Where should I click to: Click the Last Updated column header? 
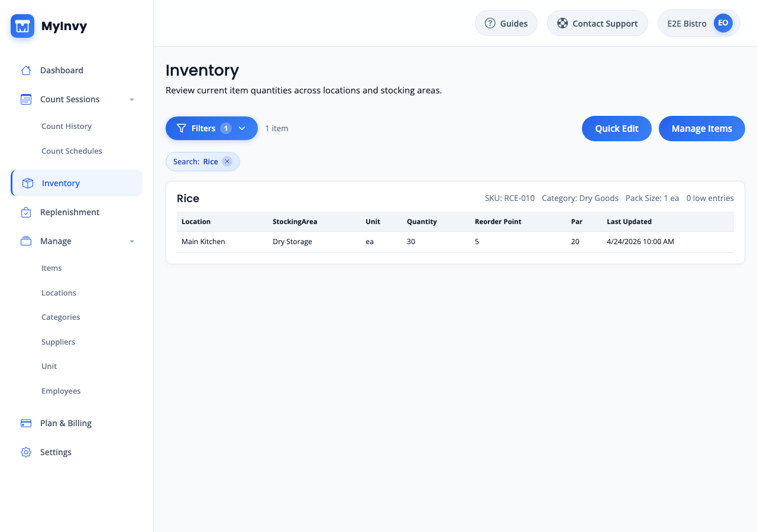[629, 222]
